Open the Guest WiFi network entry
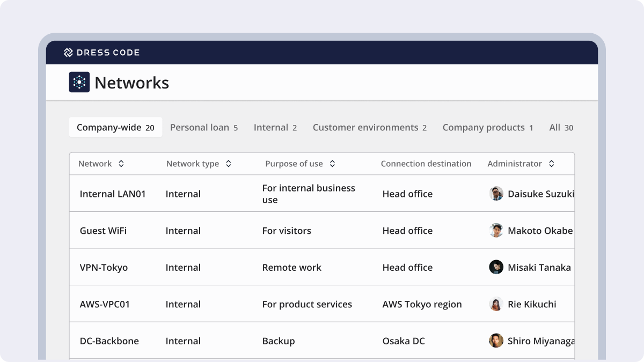Screen dimensions: 644x362 tap(103, 230)
